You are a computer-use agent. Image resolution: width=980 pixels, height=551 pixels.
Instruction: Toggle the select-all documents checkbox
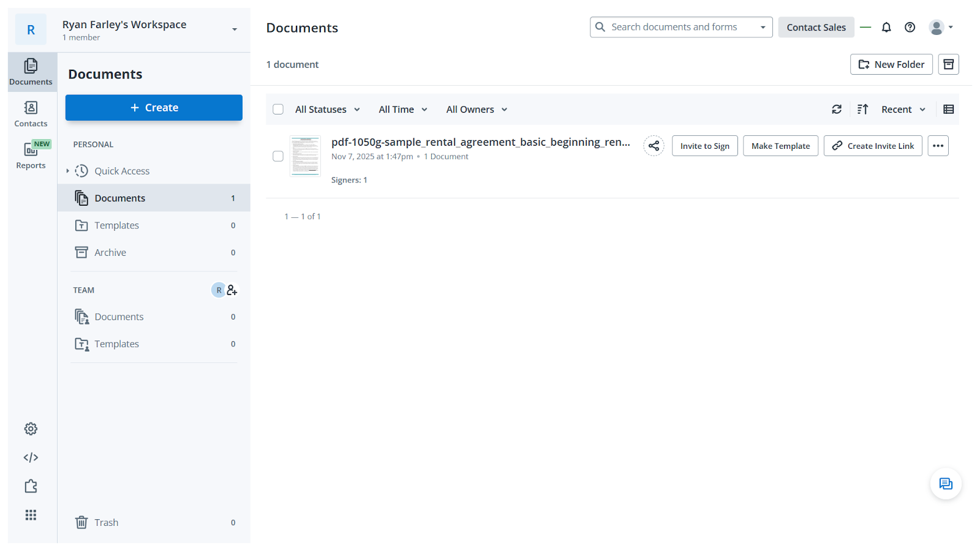[x=278, y=109]
